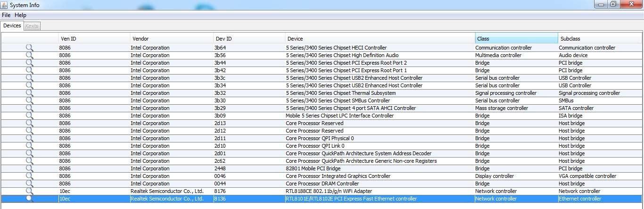Click magnifier icon for RTL8101E Ethernet controller row
Image resolution: width=644 pixels, height=209 pixels.
30,199
